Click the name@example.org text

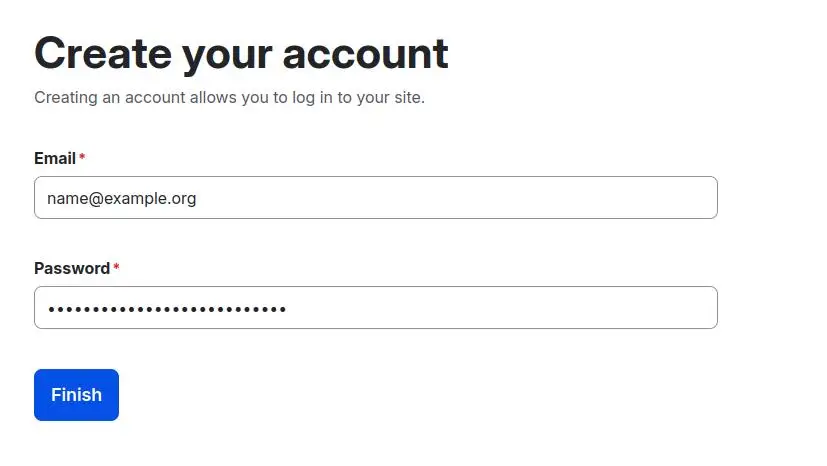pyautogui.click(x=121, y=198)
